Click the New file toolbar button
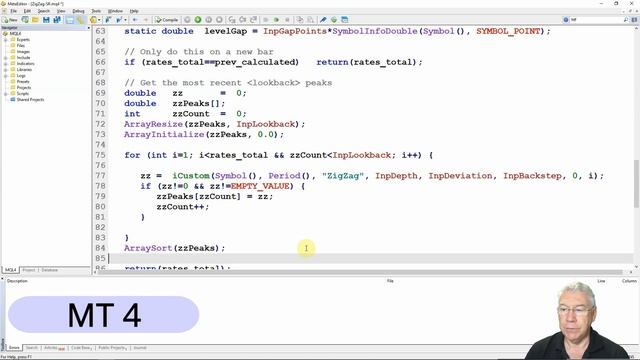 (x=10, y=20)
